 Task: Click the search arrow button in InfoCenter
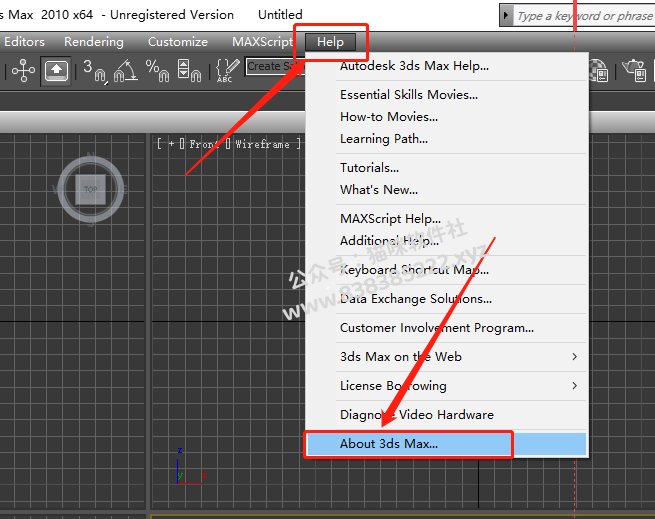(x=506, y=15)
